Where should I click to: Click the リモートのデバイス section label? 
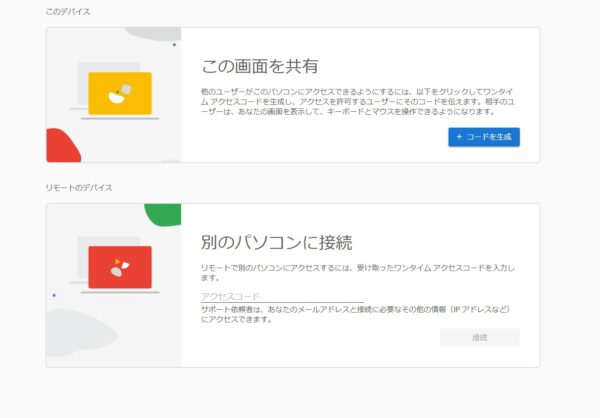[79, 188]
